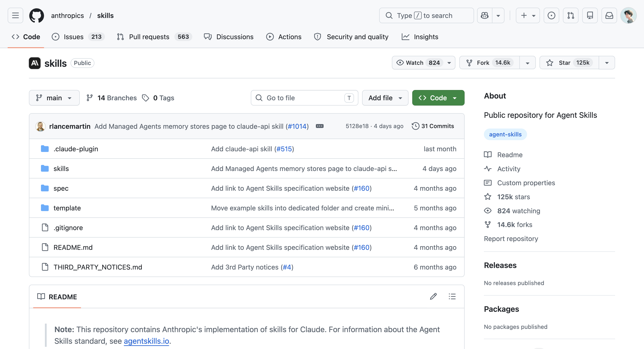The image size is (644, 349).
Task: Expand the Star lists dropdown arrow
Action: point(607,62)
